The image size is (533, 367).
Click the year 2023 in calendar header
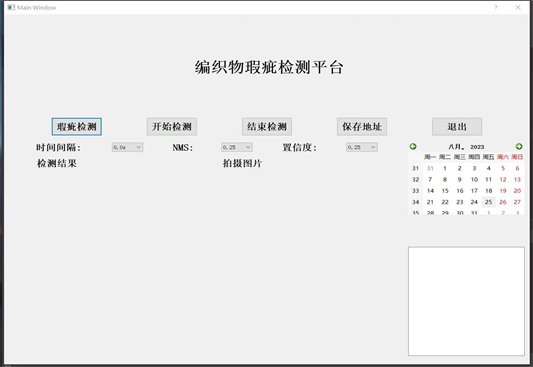477,147
